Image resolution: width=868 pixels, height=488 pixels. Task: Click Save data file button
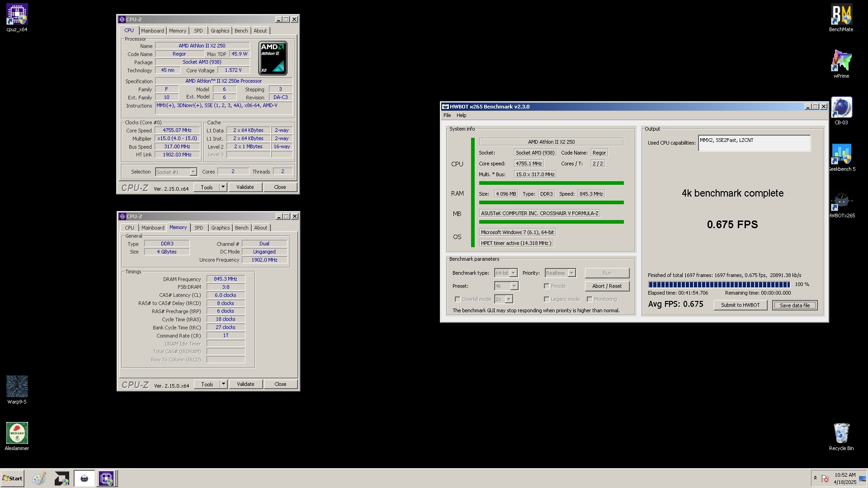click(x=795, y=305)
